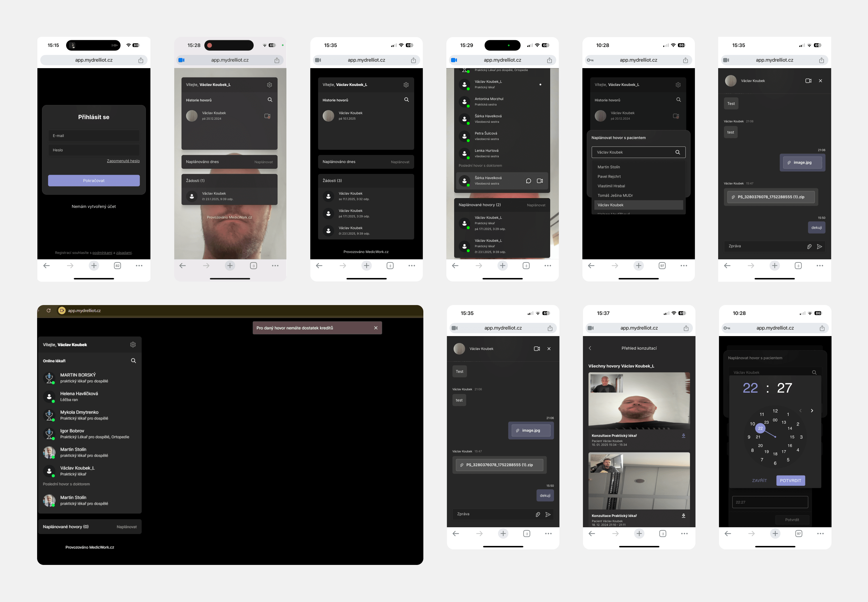Tap share icon in the 15:37 screenshot
Viewport: 868px width, 602px height.
coord(686,328)
